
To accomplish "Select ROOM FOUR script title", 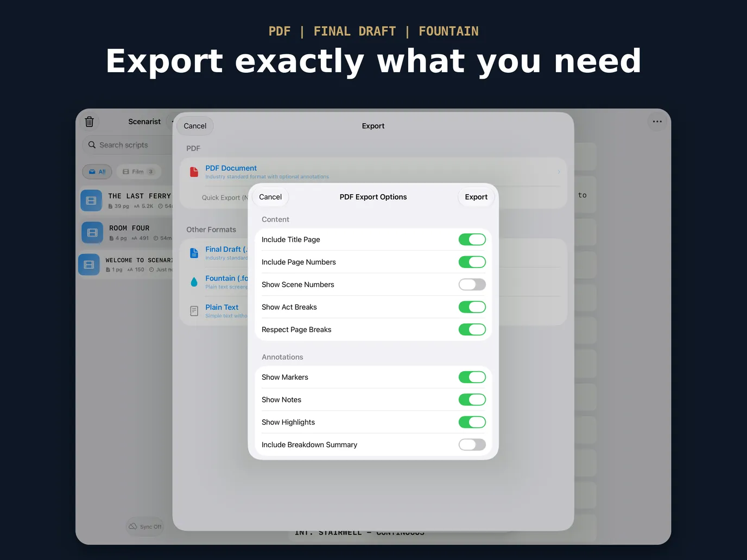I will pos(129,228).
